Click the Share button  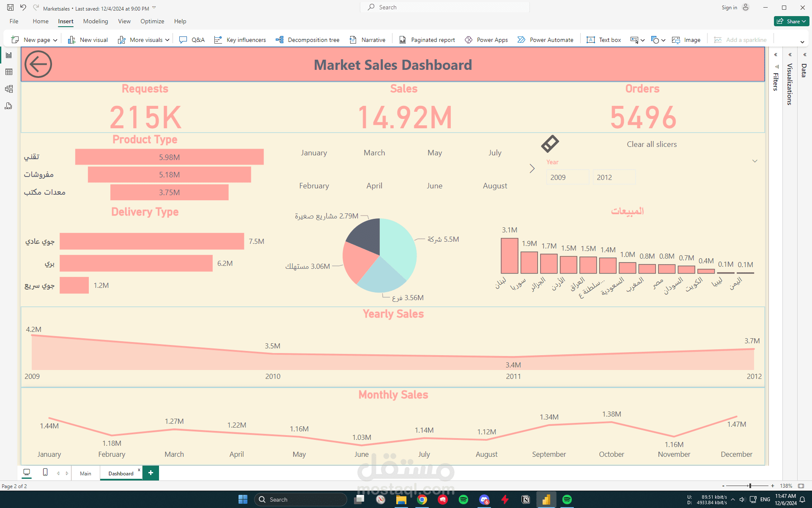pyautogui.click(x=791, y=21)
